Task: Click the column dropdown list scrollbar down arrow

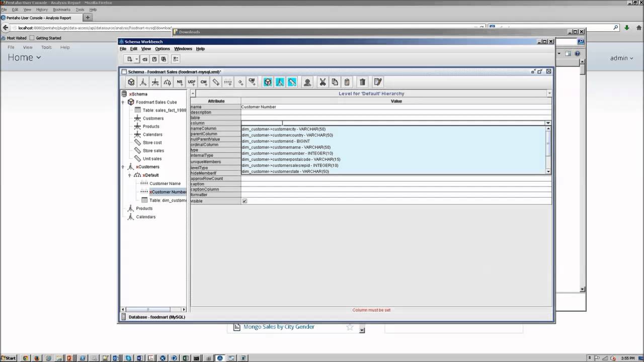Action: point(548,171)
